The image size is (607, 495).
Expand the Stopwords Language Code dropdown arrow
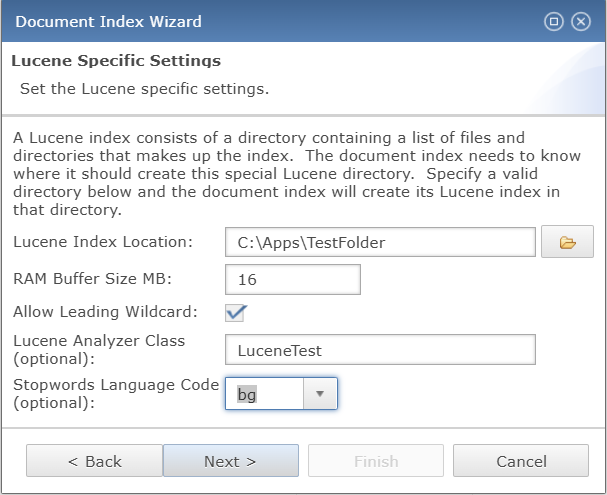tap(320, 394)
